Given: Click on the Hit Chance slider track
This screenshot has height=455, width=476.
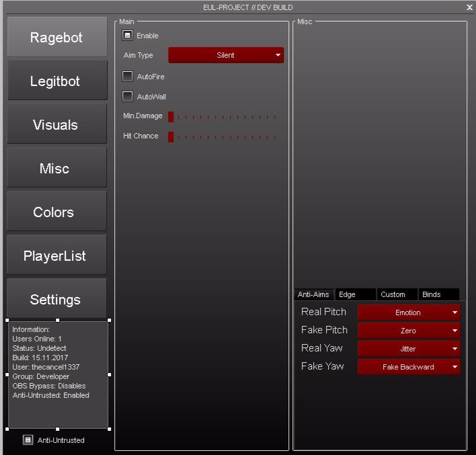Looking at the screenshot, I should click(223, 137).
